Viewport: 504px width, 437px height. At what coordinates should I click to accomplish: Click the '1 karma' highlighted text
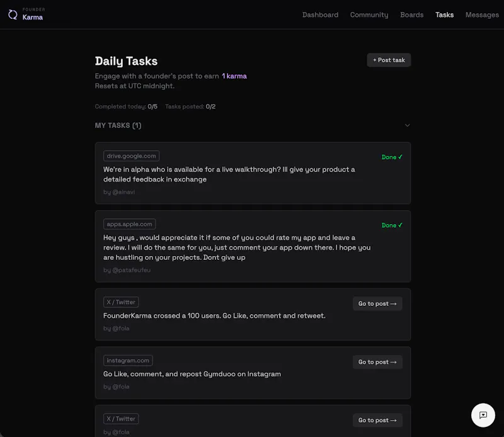(x=234, y=76)
